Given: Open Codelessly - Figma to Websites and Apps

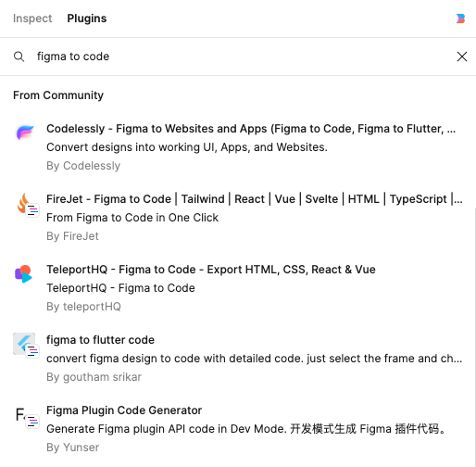Looking at the screenshot, I should point(251,129).
